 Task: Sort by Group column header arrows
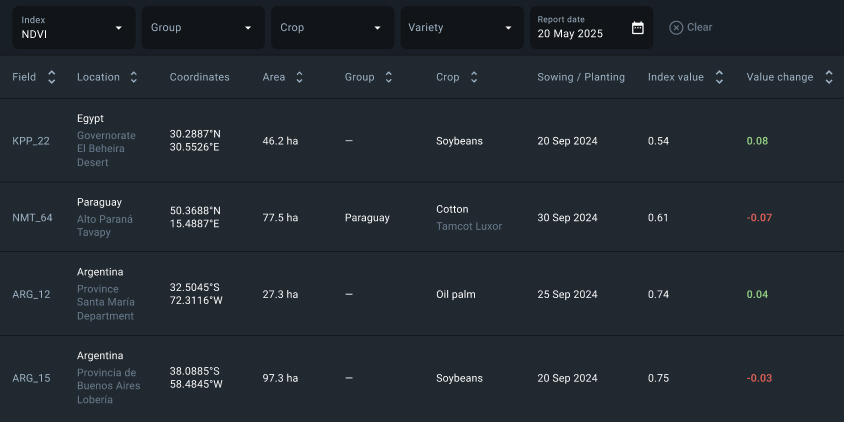(389, 77)
